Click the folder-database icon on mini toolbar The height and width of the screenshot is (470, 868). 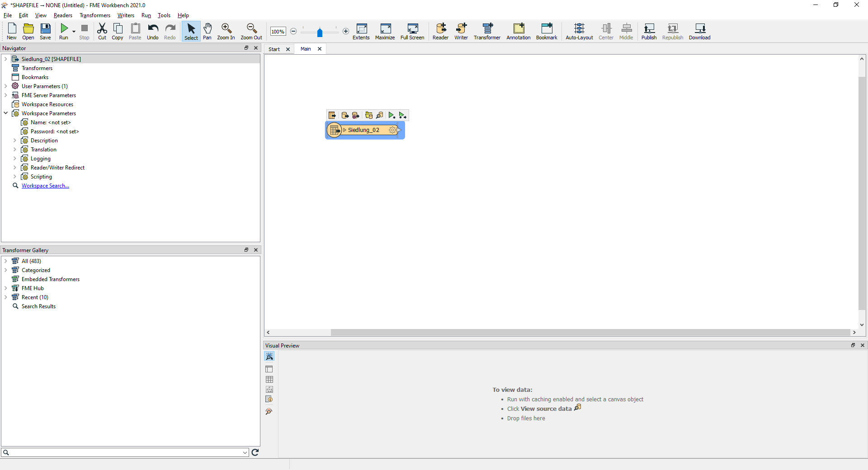click(369, 116)
